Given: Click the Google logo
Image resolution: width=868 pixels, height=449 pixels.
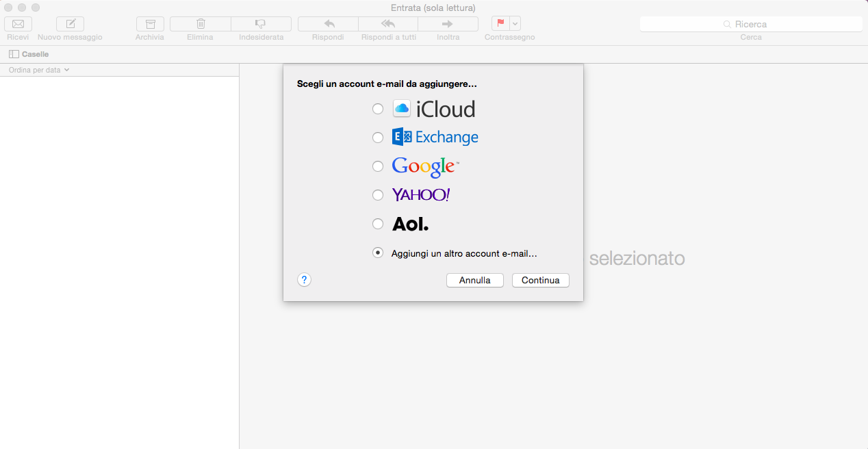Looking at the screenshot, I should pos(425,167).
